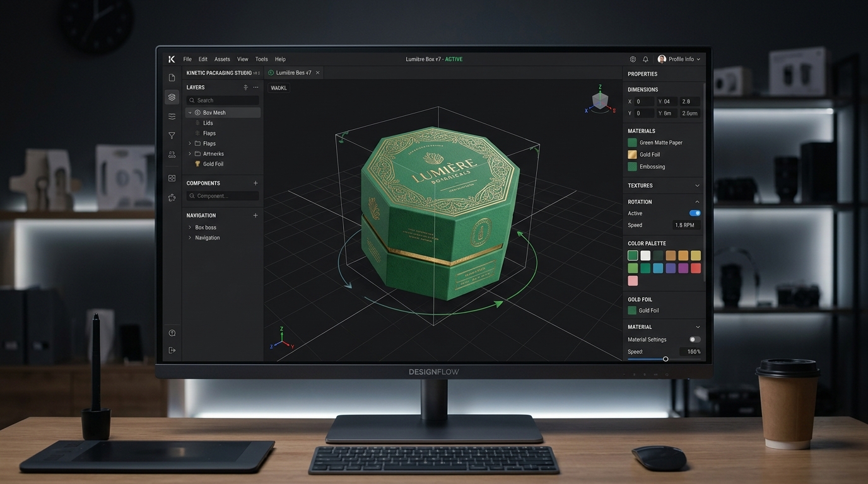Select the Green Matte Paper material
868x484 pixels.
pos(655,143)
